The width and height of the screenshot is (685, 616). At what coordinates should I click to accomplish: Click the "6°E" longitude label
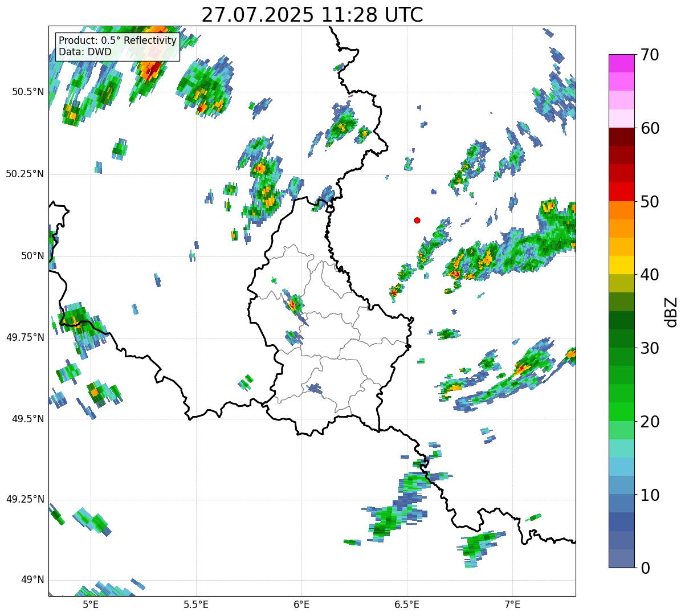click(x=301, y=605)
